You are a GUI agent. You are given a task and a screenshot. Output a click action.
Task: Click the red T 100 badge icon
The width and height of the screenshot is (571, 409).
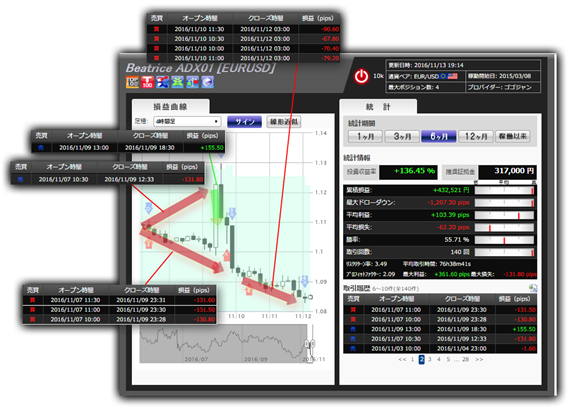point(147,82)
